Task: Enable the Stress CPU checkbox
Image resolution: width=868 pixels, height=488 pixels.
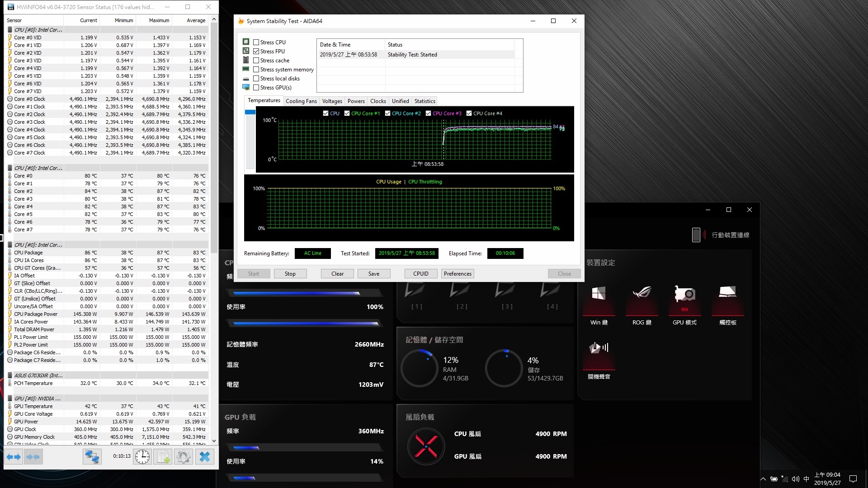Action: 256,42
